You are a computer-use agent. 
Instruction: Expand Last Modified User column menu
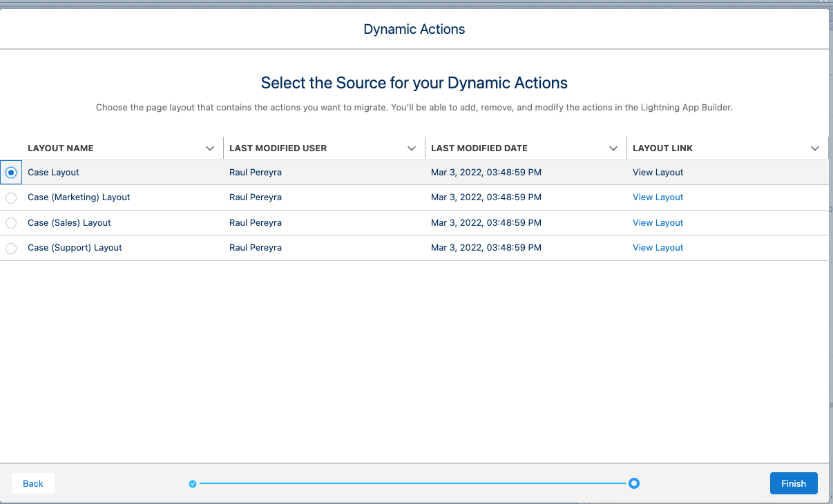coord(412,148)
